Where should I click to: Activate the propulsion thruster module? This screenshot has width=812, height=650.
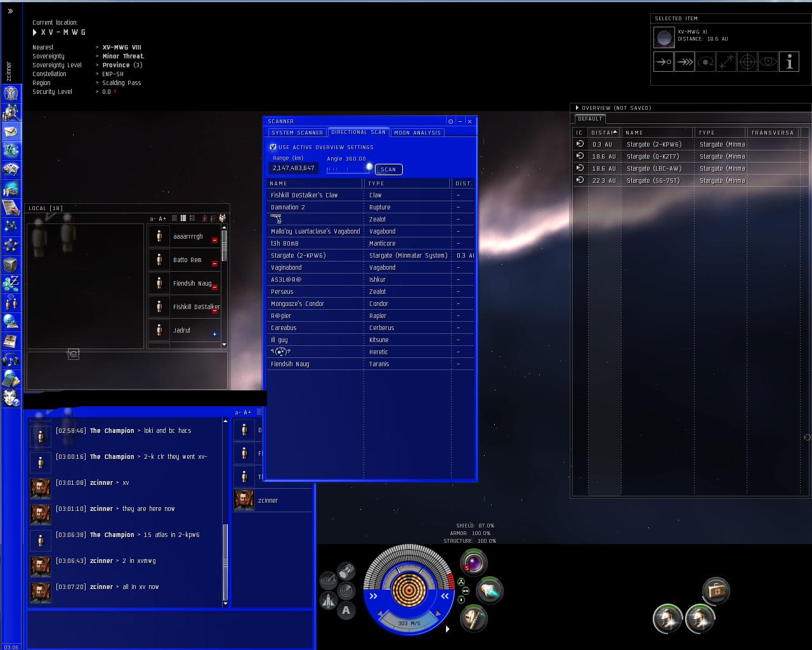[489, 590]
